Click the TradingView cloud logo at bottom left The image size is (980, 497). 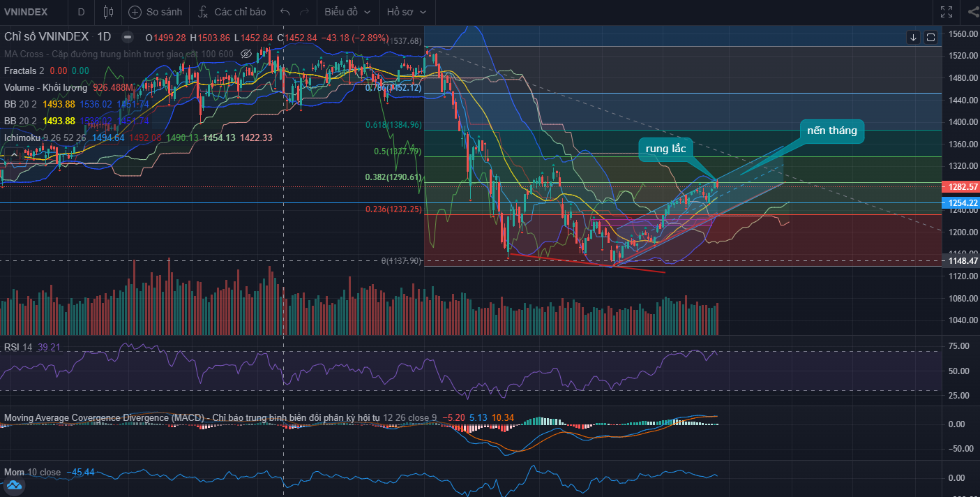[x=15, y=485]
